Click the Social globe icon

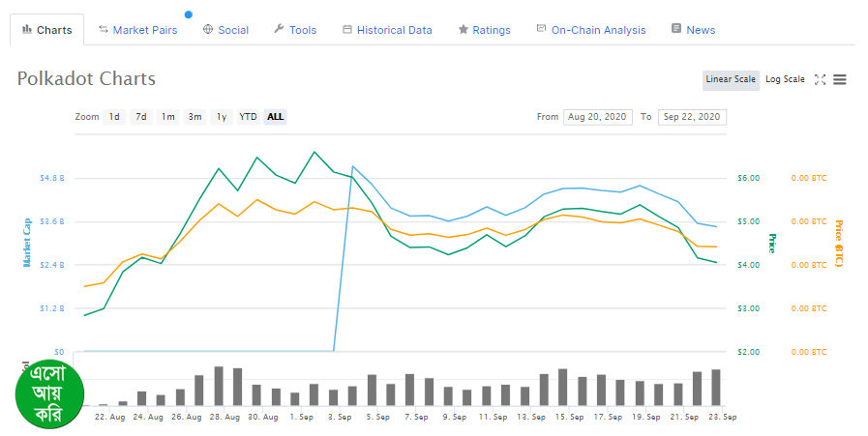click(207, 29)
